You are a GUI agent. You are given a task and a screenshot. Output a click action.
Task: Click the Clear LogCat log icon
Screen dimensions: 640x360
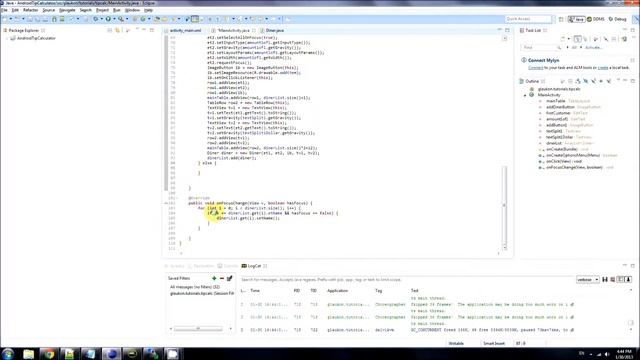tap(613, 280)
